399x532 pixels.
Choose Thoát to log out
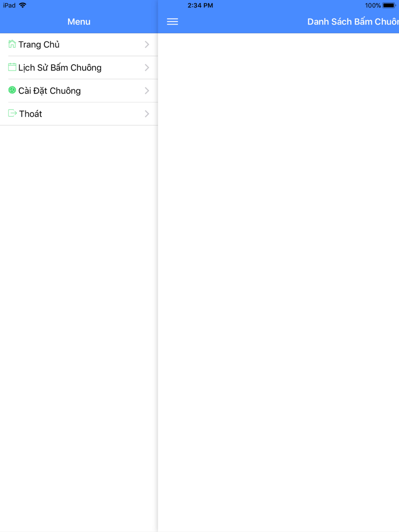(x=79, y=114)
